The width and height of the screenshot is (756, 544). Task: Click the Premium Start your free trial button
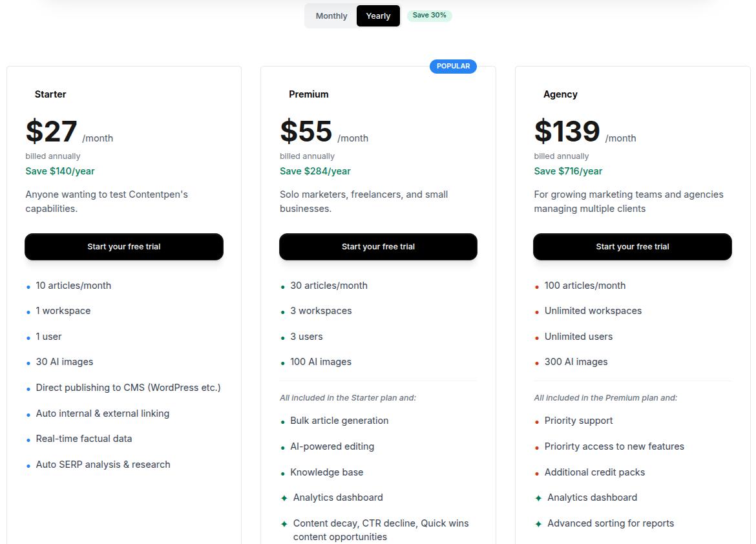coord(378,247)
